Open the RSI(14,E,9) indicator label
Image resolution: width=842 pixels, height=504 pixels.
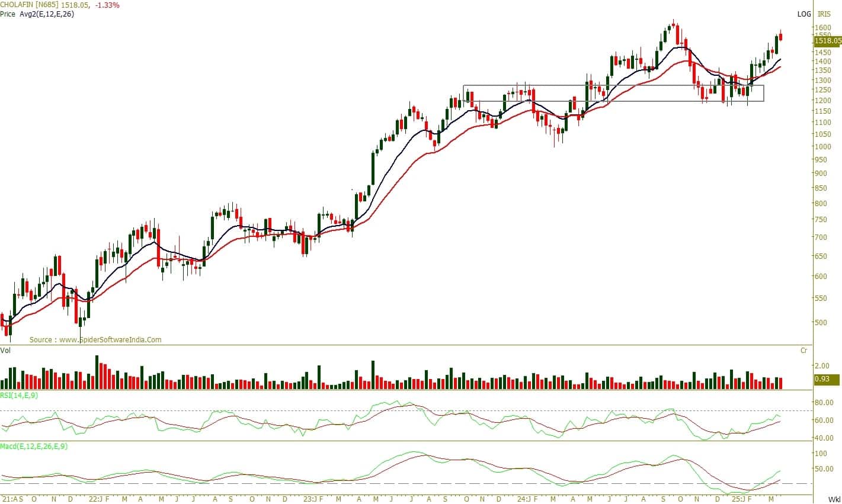(20, 395)
